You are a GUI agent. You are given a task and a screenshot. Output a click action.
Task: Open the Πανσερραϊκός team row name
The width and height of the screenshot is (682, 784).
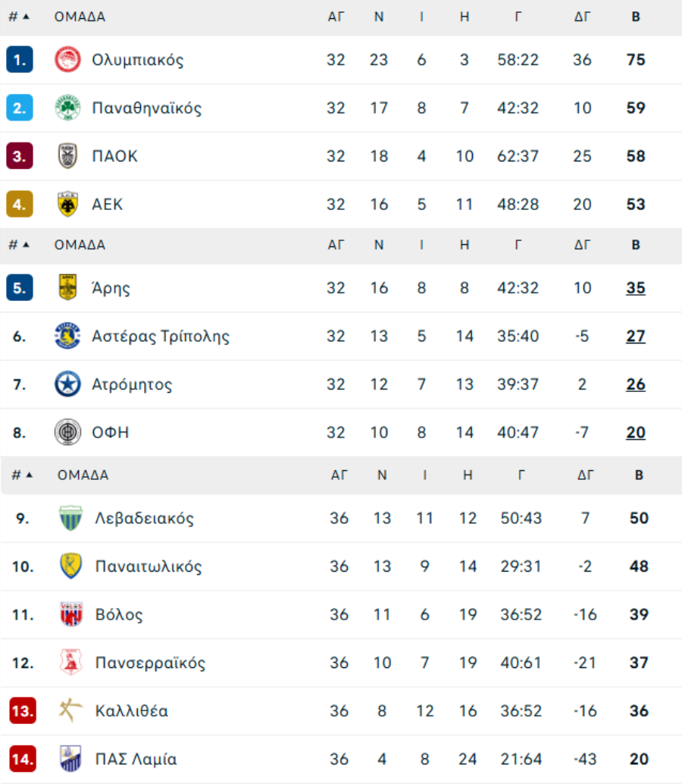tap(150, 663)
